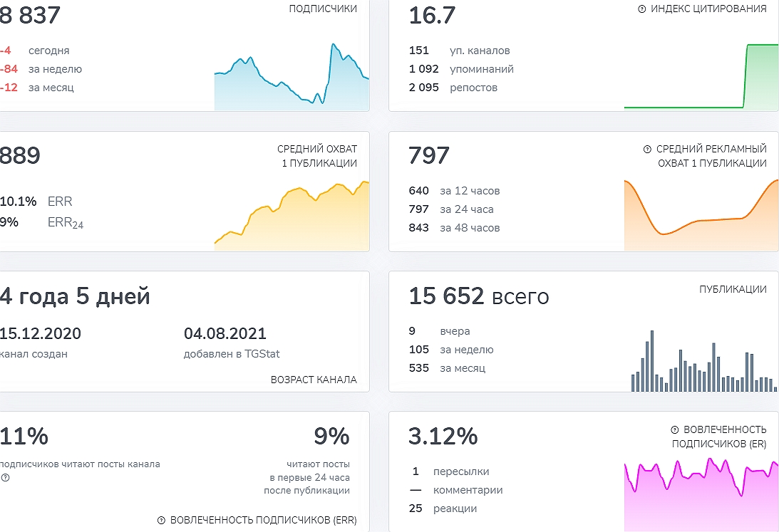Image resolution: width=779 pixels, height=532 pixels.
Task: Click the '151 уп. каналов' stat
Action: pyautogui.click(x=459, y=51)
